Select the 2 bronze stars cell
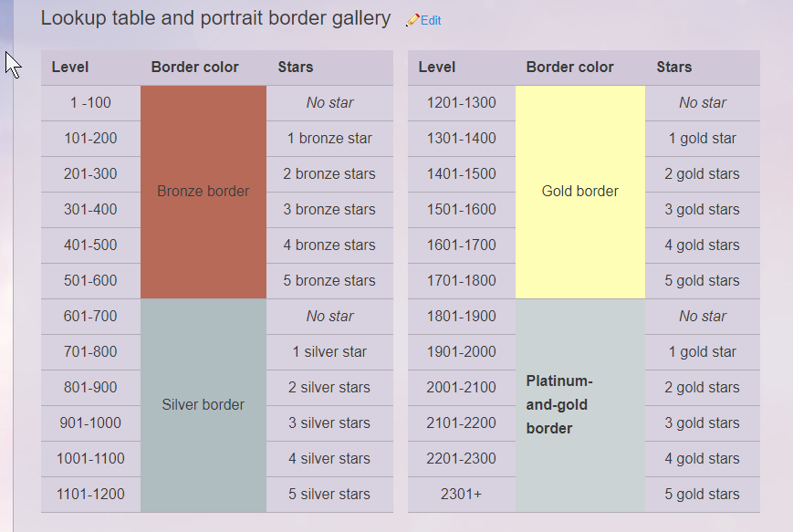Viewport: 793px width, 532px height. (x=329, y=174)
